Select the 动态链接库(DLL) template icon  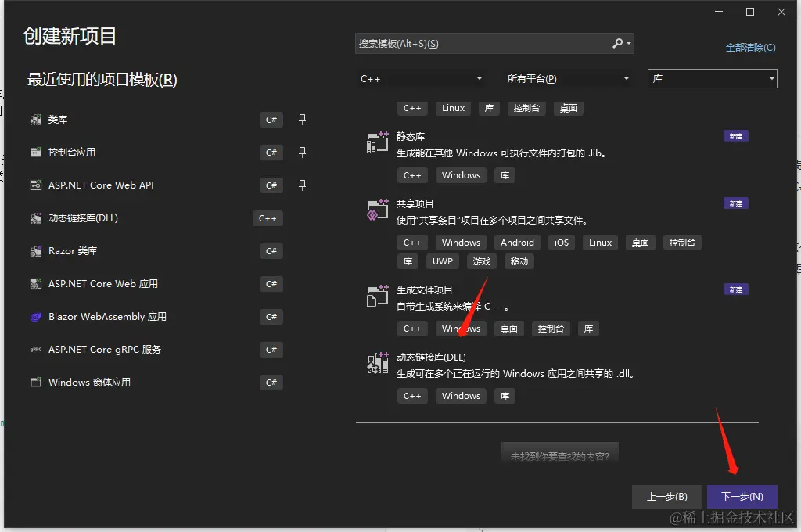tap(376, 364)
